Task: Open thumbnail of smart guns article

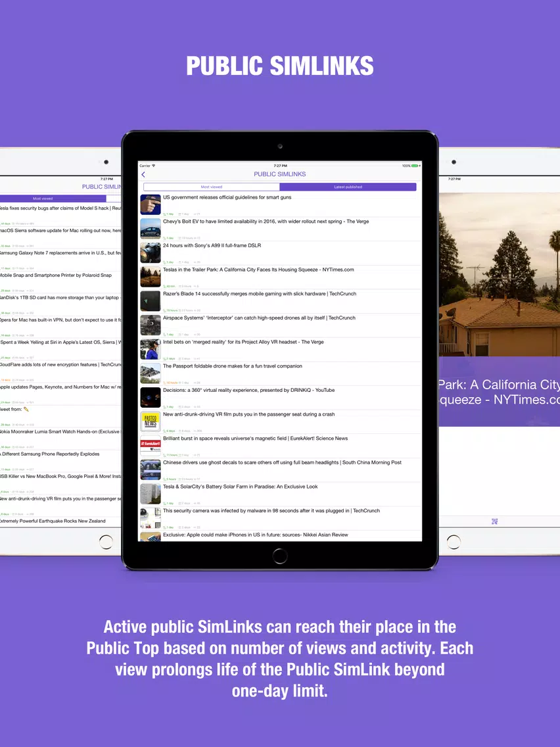Action: click(x=151, y=205)
